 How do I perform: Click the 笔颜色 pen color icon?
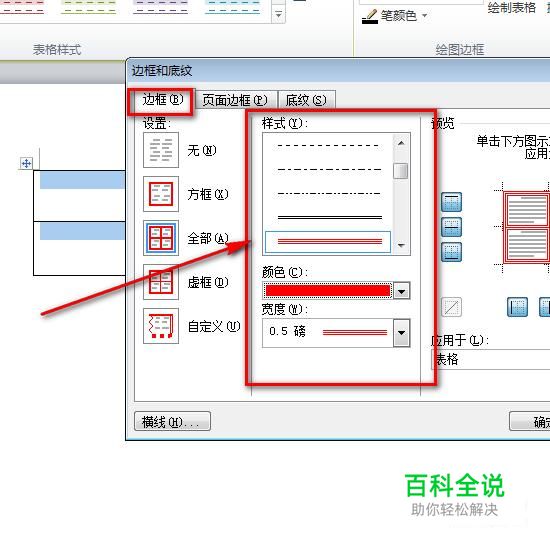(370, 16)
